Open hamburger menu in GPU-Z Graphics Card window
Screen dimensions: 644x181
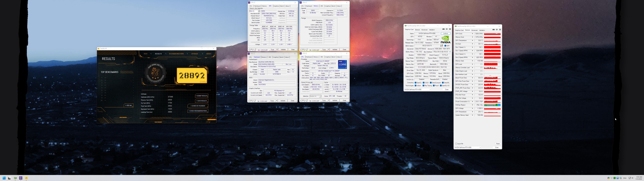pos(450,29)
